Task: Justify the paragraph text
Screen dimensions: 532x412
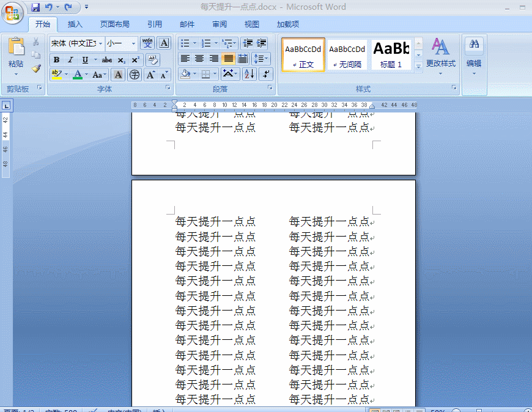Action: (228, 59)
